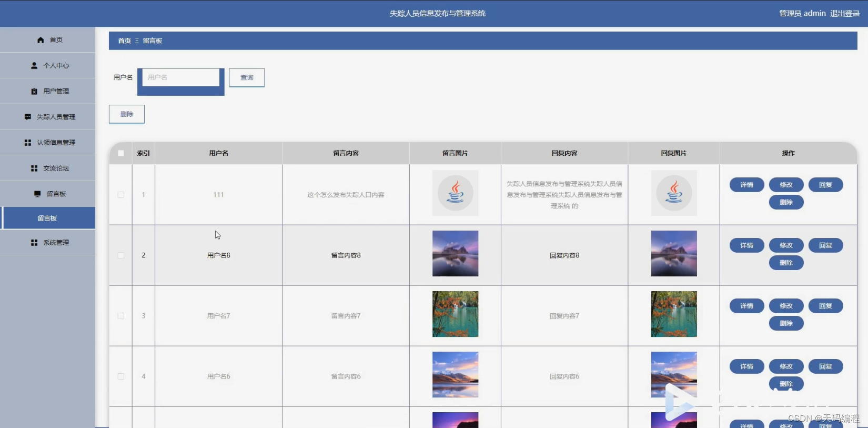Open 认领信息管理 menu item
Image resolution: width=868 pixels, height=428 pixels.
click(x=47, y=143)
